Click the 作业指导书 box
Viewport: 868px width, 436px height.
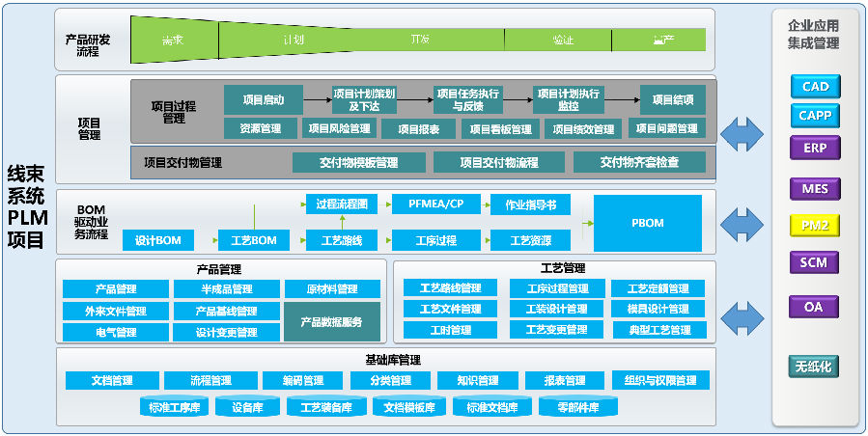[530, 204]
